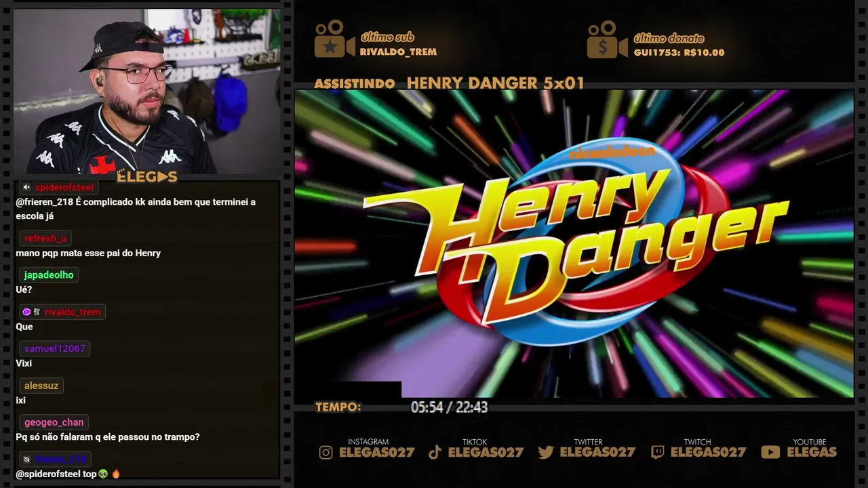Screen dimensions: 868x488
Task: Click the audio badge beside spiderofsteel
Action: click(x=26, y=187)
